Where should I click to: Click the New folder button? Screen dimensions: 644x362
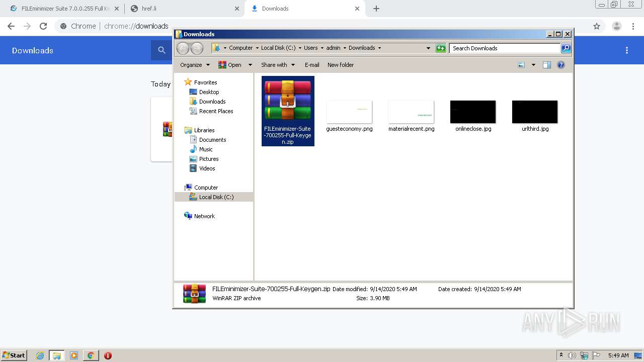point(341,65)
